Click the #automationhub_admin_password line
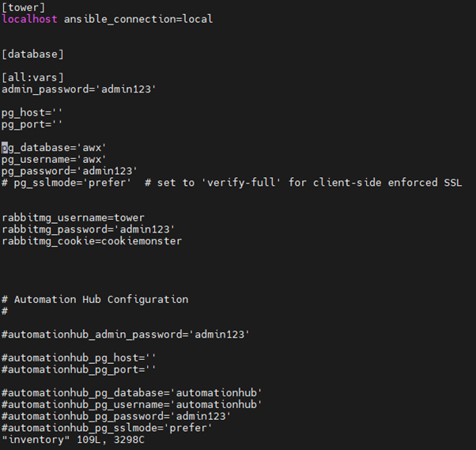Viewport: 476px width, 450px height. click(125, 335)
